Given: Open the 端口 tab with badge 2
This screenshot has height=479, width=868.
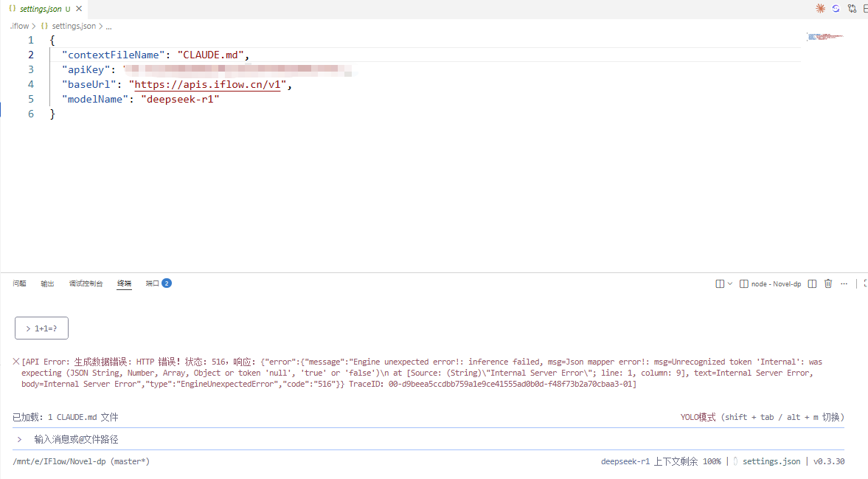Looking at the screenshot, I should 153,283.
